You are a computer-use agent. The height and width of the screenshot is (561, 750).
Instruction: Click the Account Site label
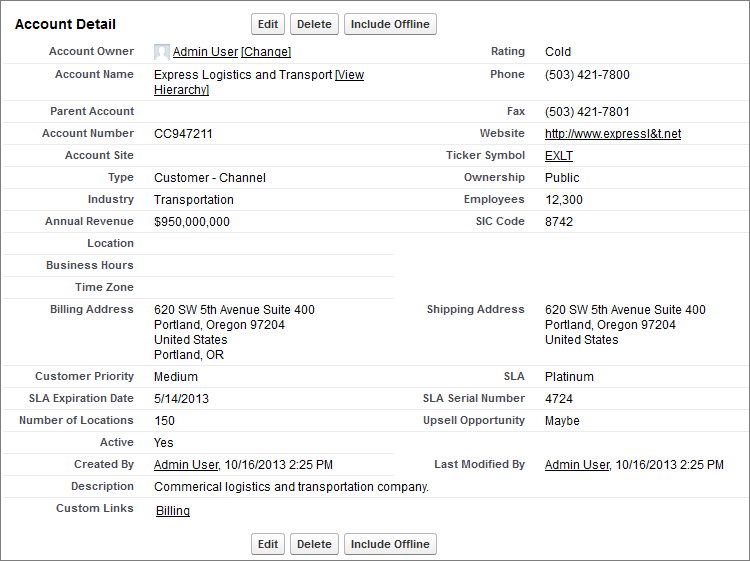[x=99, y=155]
